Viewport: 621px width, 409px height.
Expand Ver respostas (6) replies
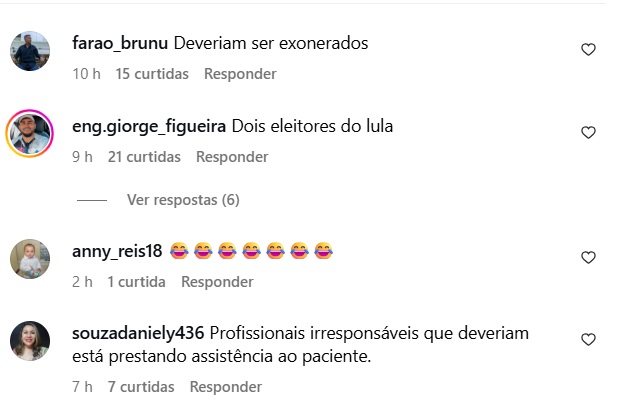[x=183, y=200]
